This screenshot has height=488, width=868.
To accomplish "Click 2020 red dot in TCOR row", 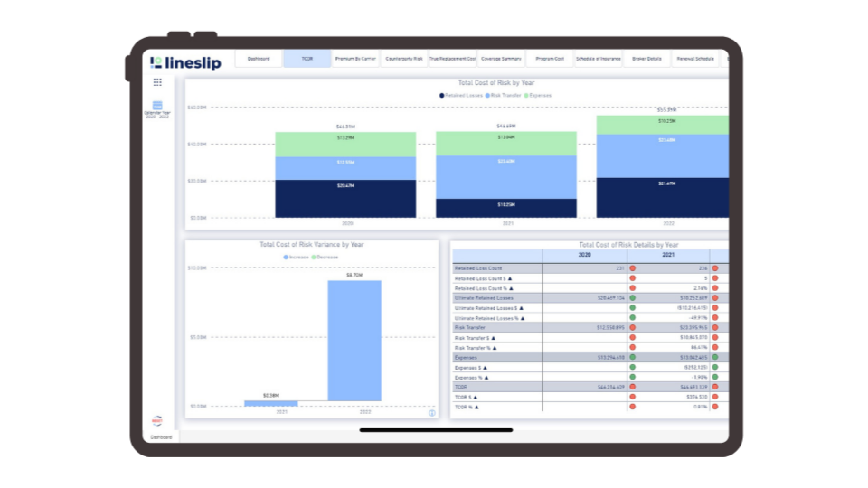I will click(x=632, y=387).
